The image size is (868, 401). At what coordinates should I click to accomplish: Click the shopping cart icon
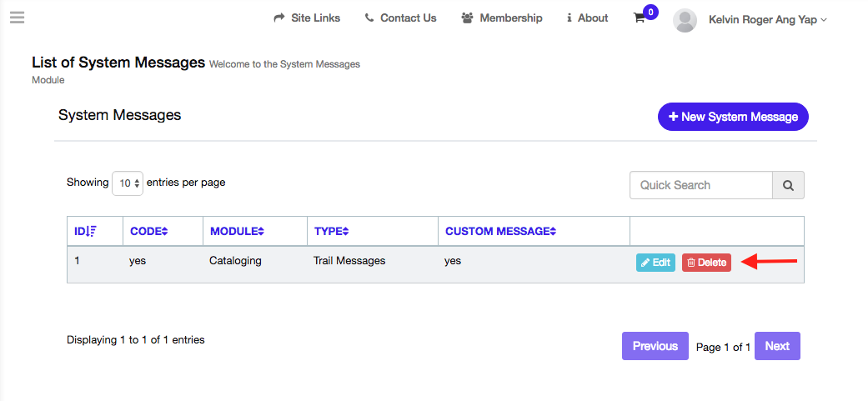tap(640, 18)
